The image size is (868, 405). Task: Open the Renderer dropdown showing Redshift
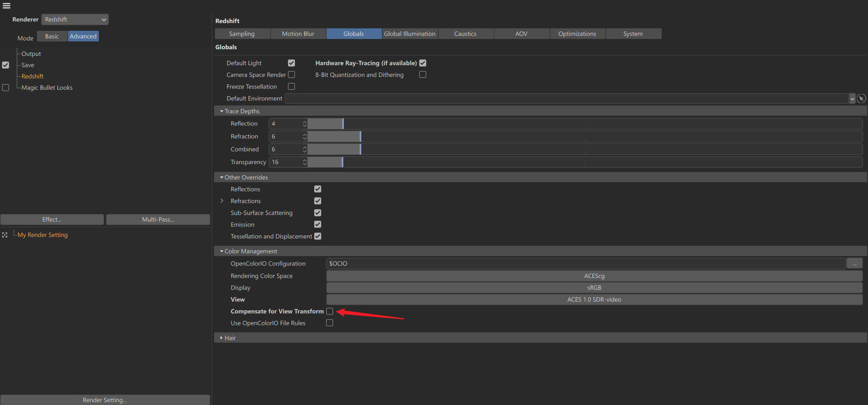[x=75, y=19]
